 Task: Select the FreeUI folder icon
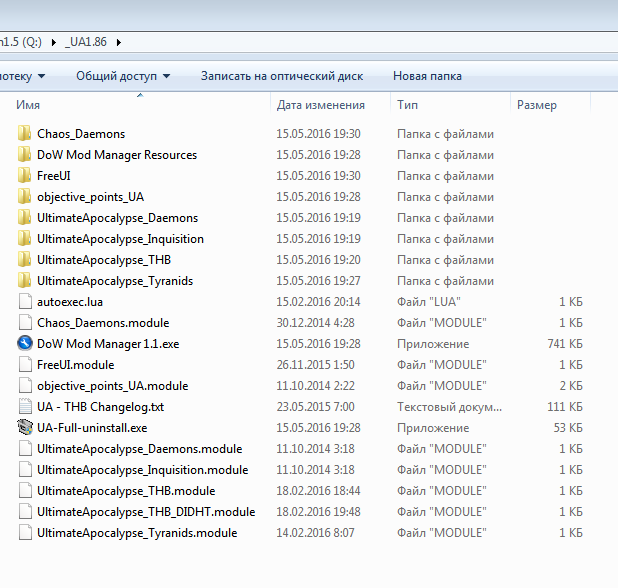[24, 175]
